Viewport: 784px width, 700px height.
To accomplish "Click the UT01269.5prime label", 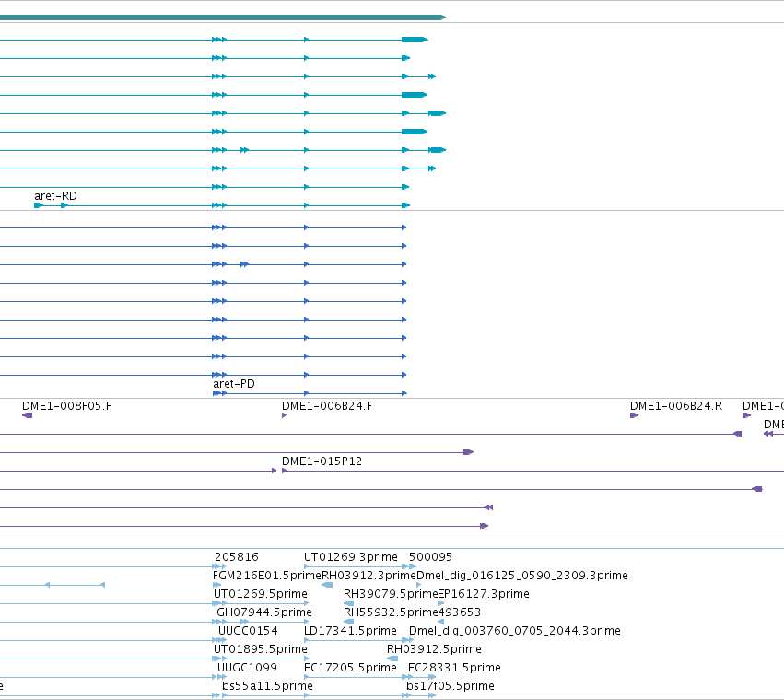I will (x=261, y=594).
